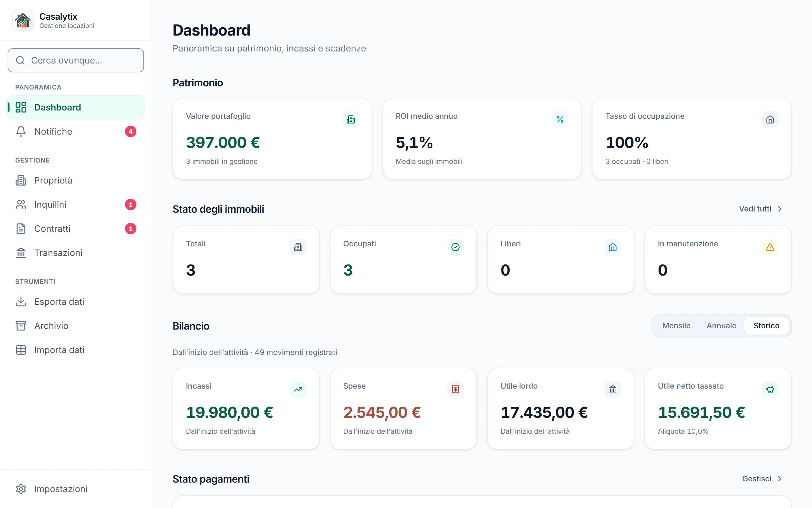Click the warning triangle on In manutenzione
The image size is (812, 508).
[x=770, y=247]
